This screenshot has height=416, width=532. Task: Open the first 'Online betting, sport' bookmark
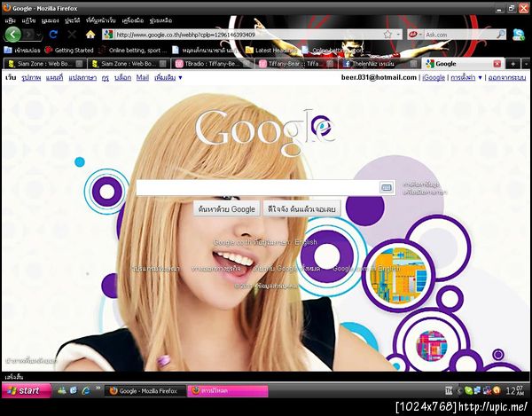pyautogui.click(x=133, y=51)
